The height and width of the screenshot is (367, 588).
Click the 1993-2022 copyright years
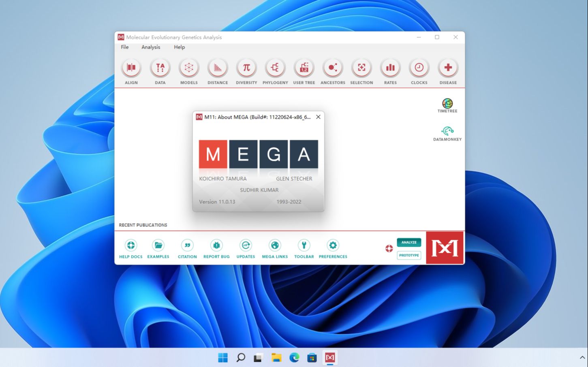[289, 202]
